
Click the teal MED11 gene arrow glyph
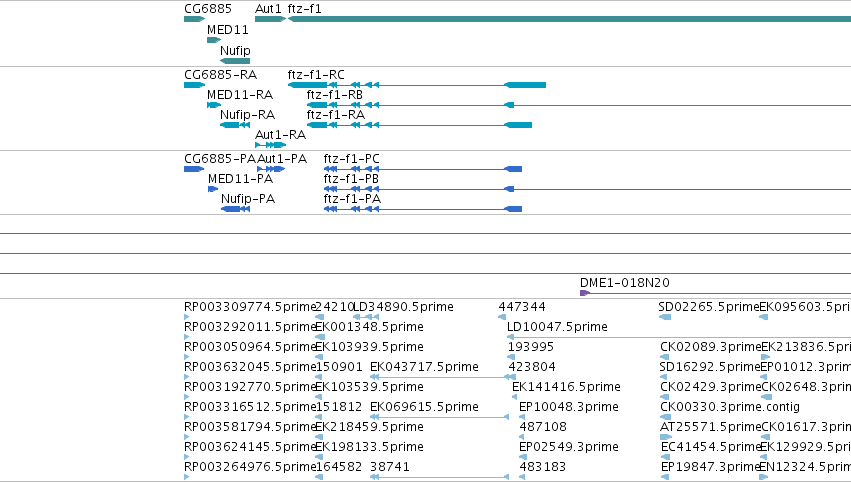click(x=214, y=40)
